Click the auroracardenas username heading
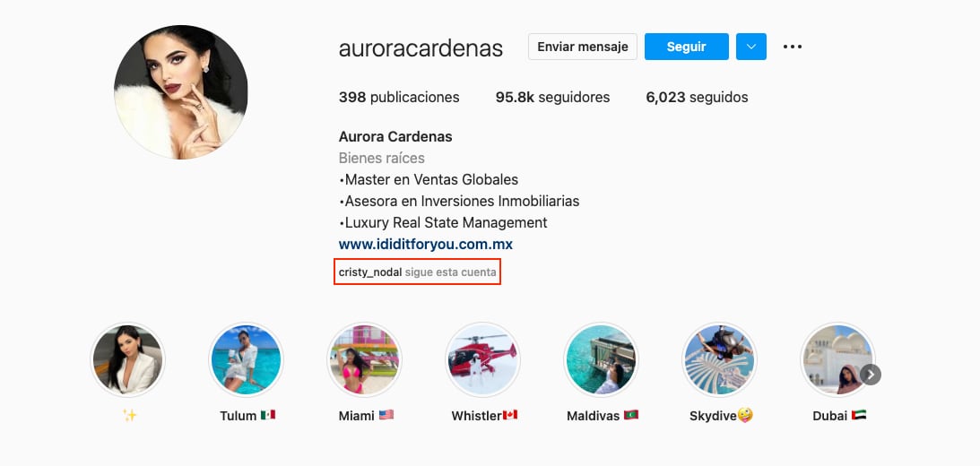Screen dimensions: 980x466 pos(421,47)
